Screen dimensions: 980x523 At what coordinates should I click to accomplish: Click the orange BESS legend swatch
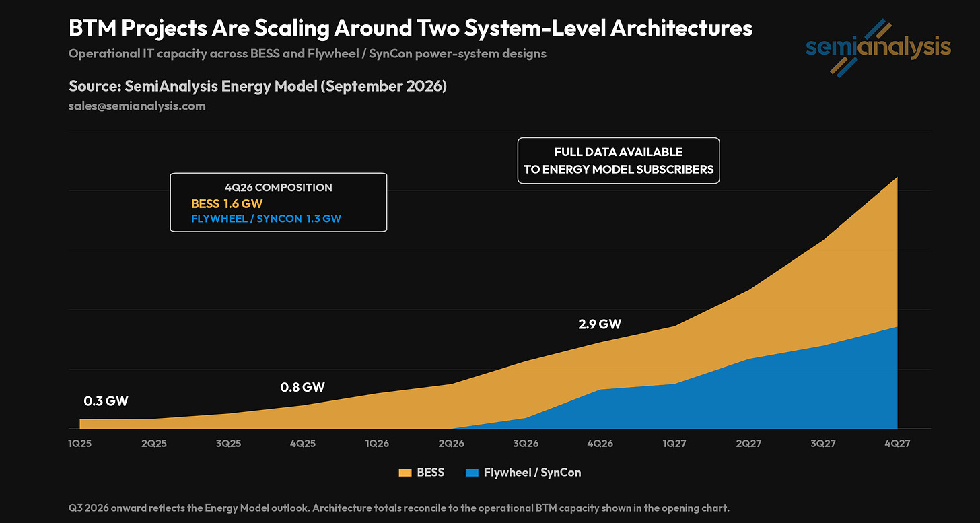coord(405,473)
